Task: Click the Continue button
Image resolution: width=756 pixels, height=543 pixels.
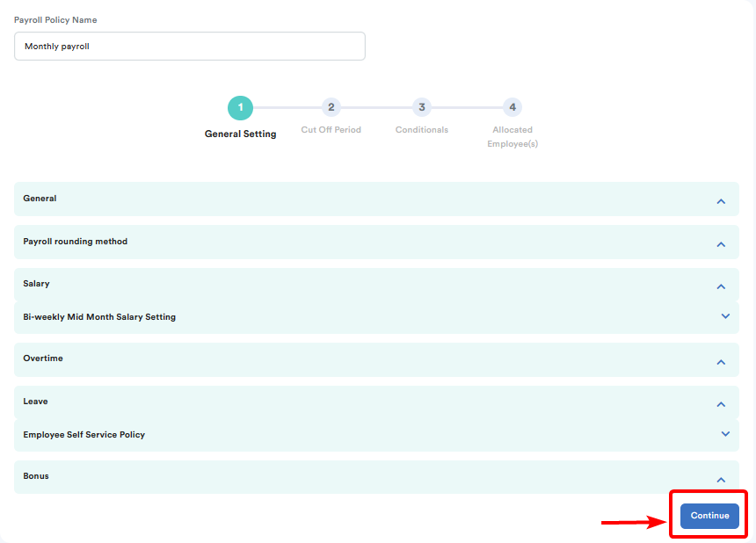Action: click(x=709, y=516)
